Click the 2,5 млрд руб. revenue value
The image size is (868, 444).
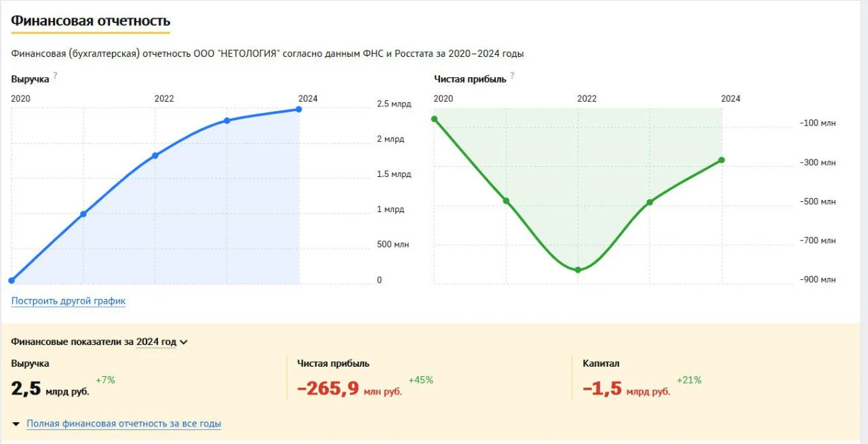click(50, 389)
